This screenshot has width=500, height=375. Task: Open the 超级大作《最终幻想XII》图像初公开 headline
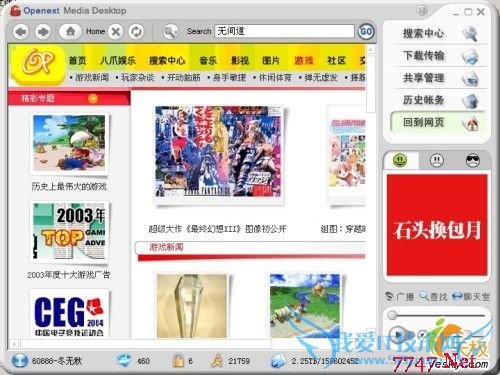217,229
